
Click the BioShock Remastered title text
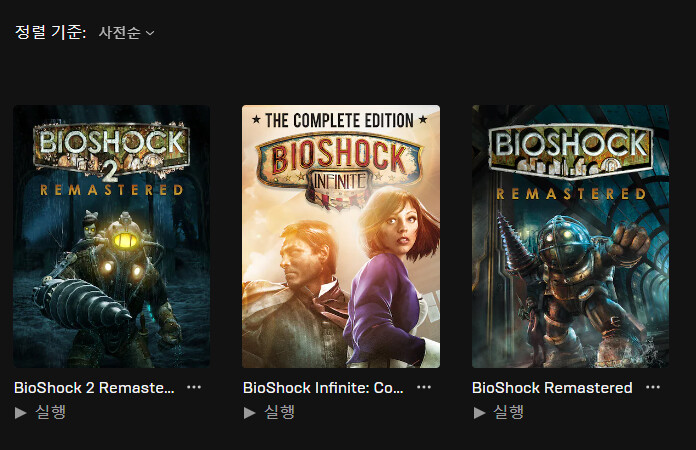coord(552,387)
